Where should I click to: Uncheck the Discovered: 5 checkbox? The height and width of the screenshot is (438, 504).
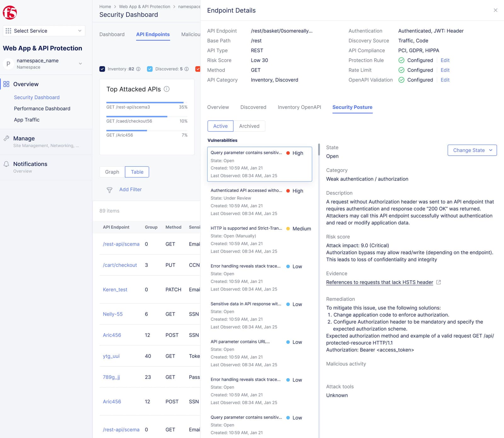tap(150, 69)
